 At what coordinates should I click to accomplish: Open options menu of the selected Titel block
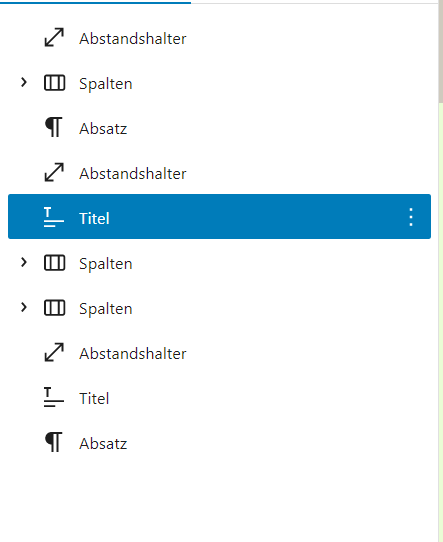point(411,217)
